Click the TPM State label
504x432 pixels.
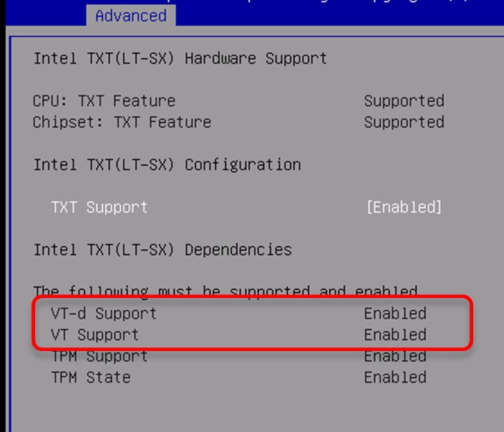click(91, 378)
